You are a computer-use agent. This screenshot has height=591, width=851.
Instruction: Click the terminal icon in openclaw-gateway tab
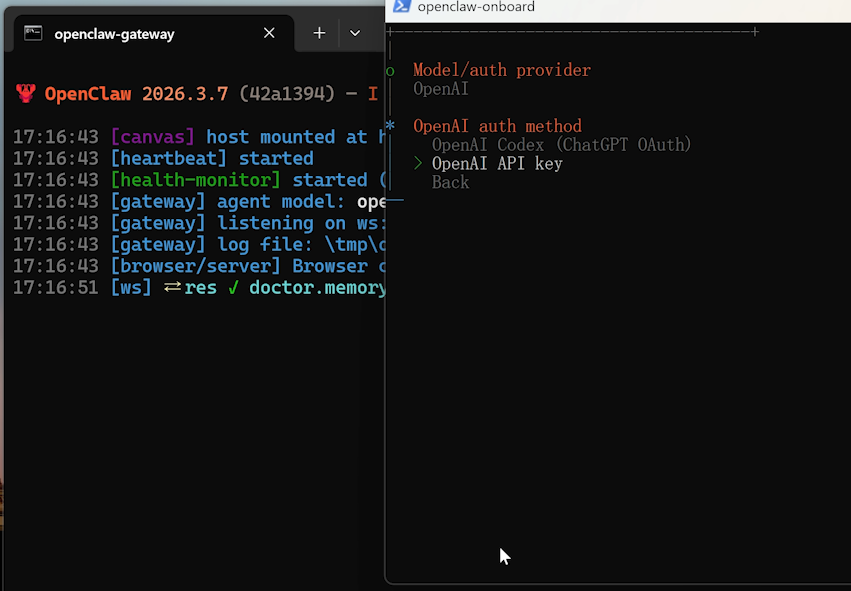click(x=33, y=33)
